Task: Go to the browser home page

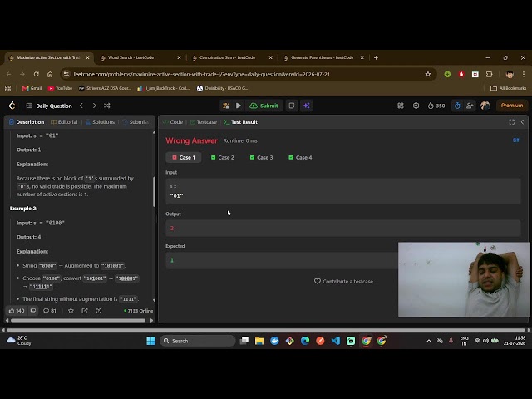Action: [50, 74]
